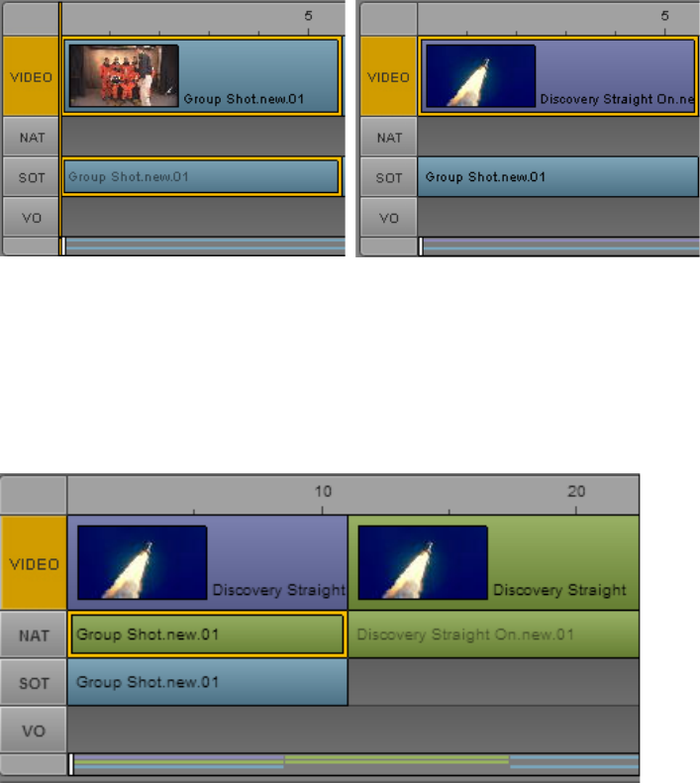Select the Discovery Straight On.new.01 NAT clip
Viewport: 700px width, 783px height.
494,635
